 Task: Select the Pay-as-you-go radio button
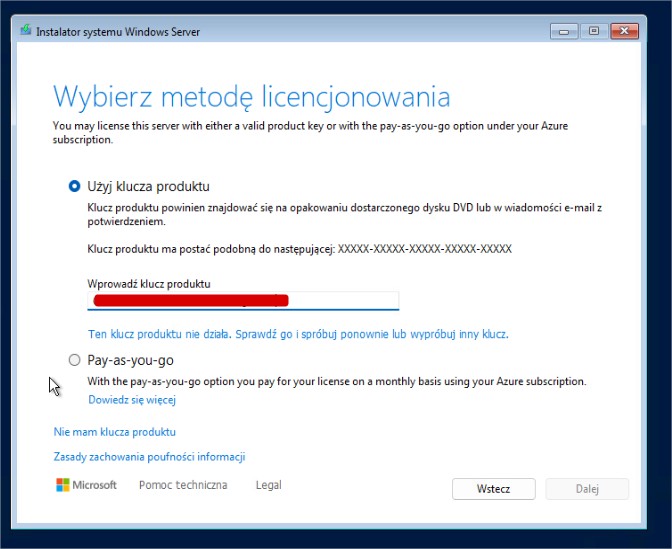click(x=75, y=360)
